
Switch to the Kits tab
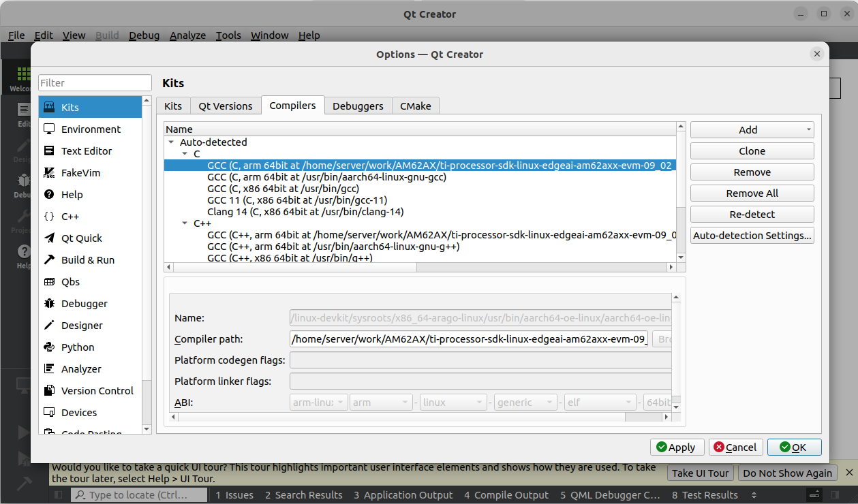click(x=173, y=106)
